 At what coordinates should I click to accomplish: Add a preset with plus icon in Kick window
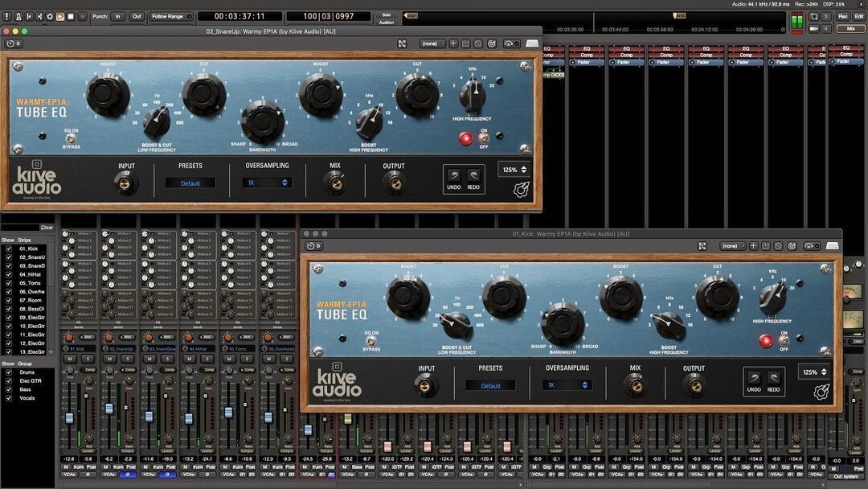[753, 246]
